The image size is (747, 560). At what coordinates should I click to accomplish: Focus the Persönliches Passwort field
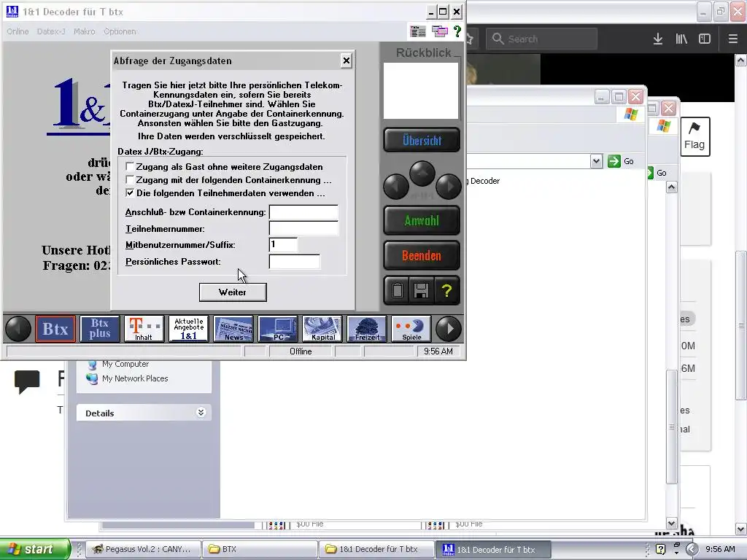tap(295, 262)
